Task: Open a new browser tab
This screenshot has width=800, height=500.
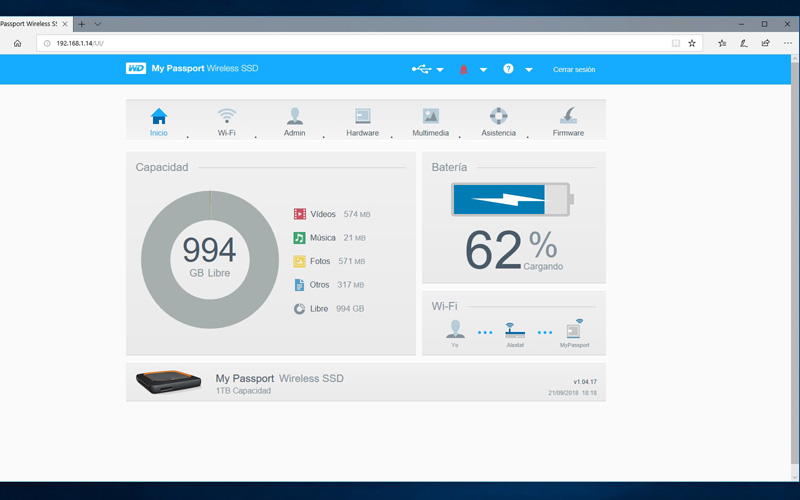Action: click(82, 24)
